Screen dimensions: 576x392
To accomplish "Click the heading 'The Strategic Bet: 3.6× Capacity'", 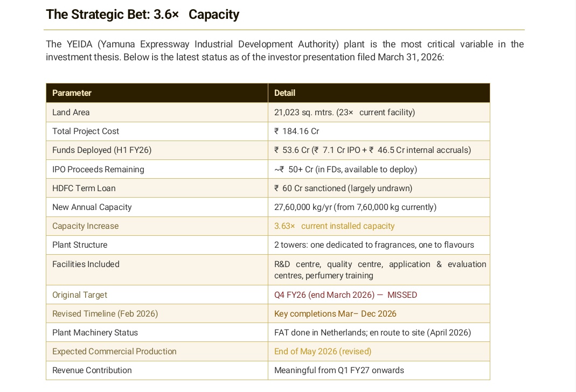I will [143, 15].
